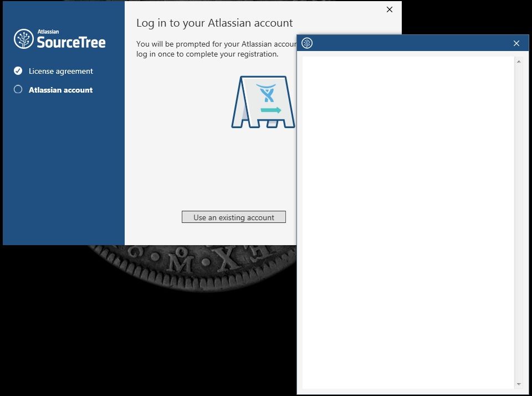Image resolution: width=532 pixels, height=396 pixels.
Task: Click the scrollbar track in the login window
Action: [x=519, y=222]
